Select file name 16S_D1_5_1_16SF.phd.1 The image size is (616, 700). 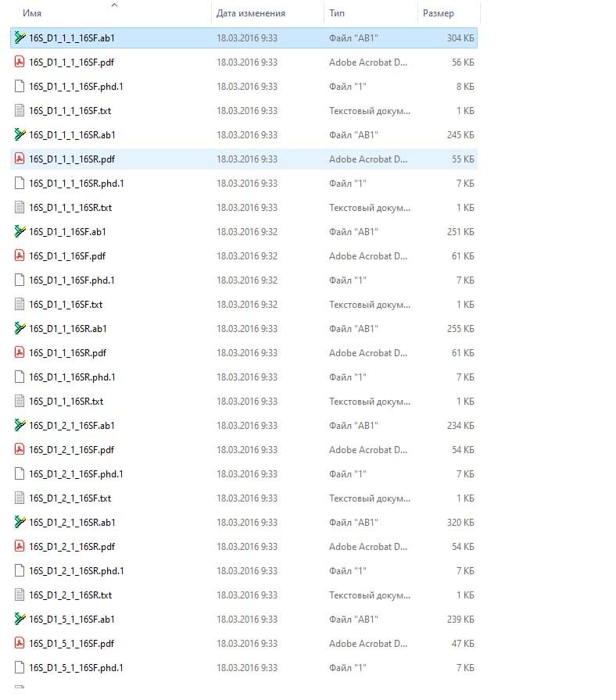76,668
